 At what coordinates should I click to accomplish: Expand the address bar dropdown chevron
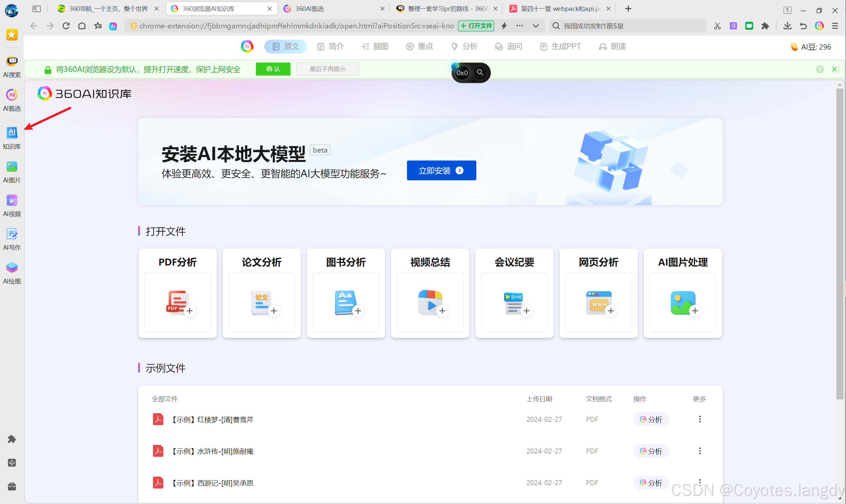pos(535,26)
